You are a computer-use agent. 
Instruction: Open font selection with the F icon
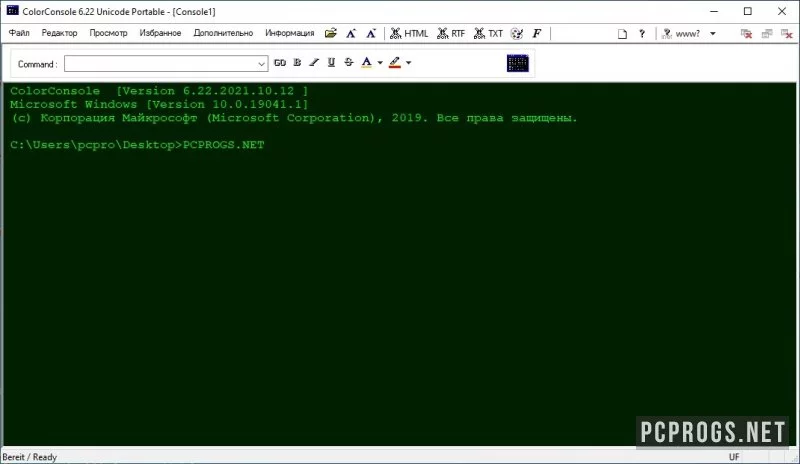click(537, 34)
